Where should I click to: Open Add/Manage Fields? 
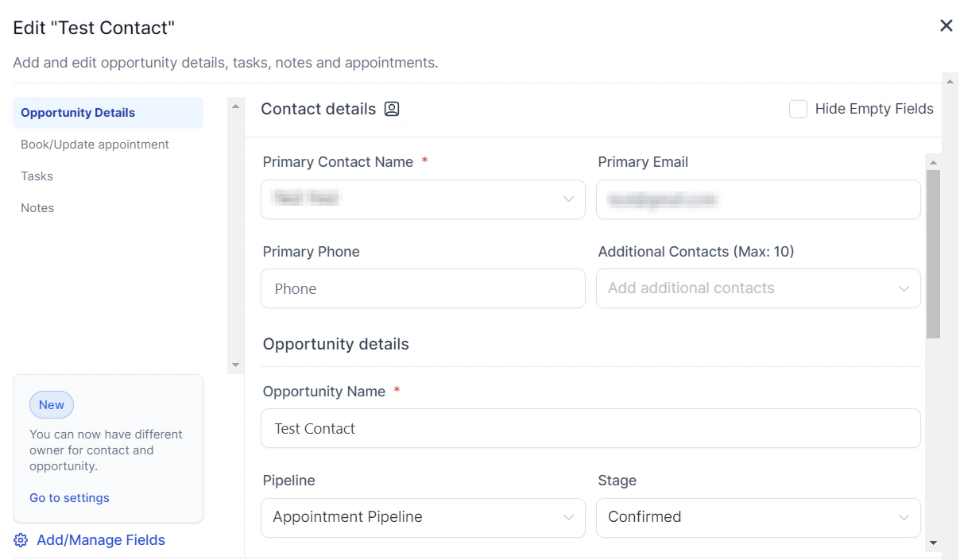pyautogui.click(x=100, y=540)
